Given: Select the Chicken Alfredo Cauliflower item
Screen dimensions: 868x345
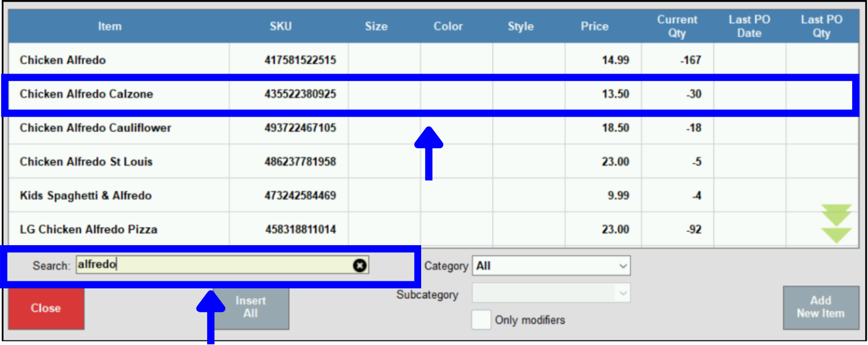Looking at the screenshot, I should [x=433, y=128].
